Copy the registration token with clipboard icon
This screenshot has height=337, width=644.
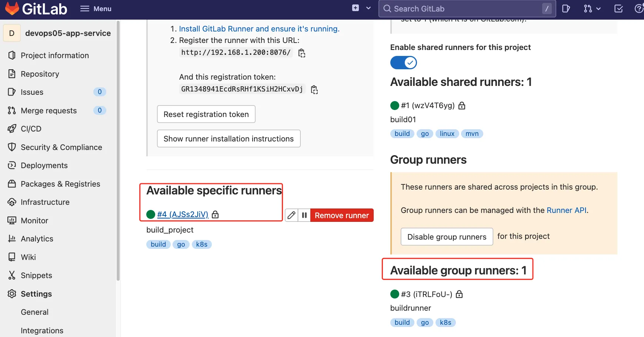click(314, 90)
